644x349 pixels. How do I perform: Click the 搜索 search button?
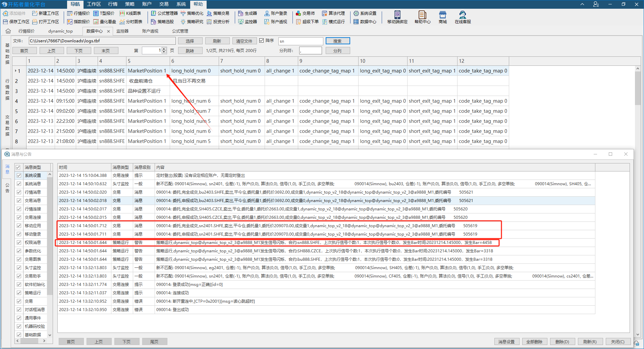[337, 41]
